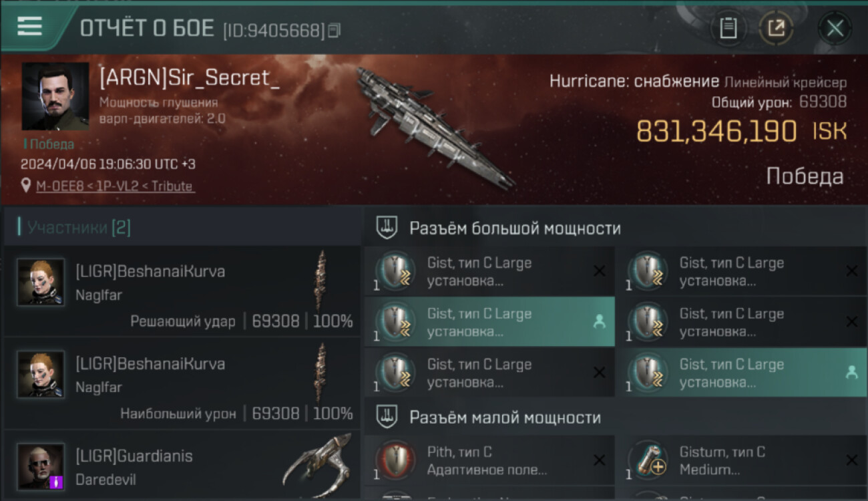Image resolution: width=868 pixels, height=501 pixels.
Task: Select first Gist тип C Large module icon
Action: tap(396, 271)
